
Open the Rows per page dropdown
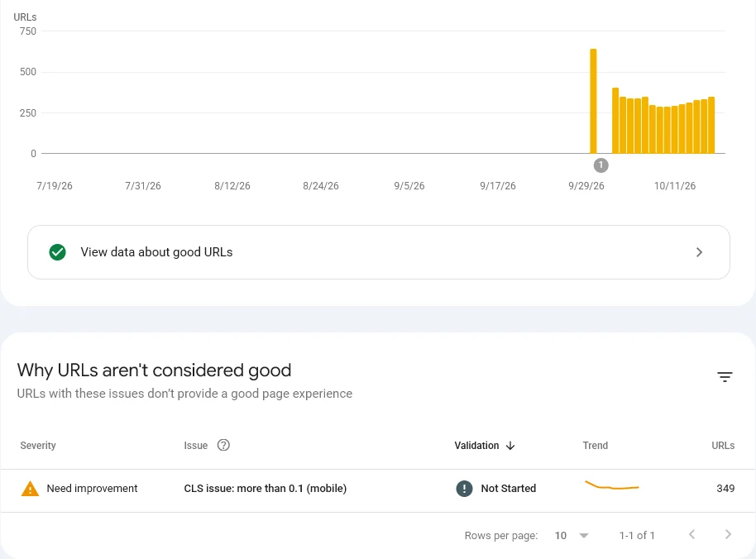[572, 535]
